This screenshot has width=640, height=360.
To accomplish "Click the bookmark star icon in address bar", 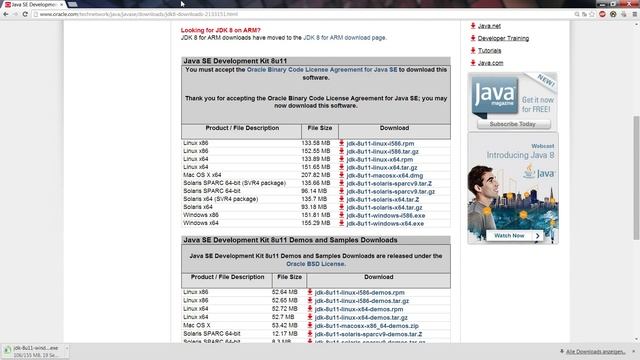I will pyautogui.click(x=592, y=14).
